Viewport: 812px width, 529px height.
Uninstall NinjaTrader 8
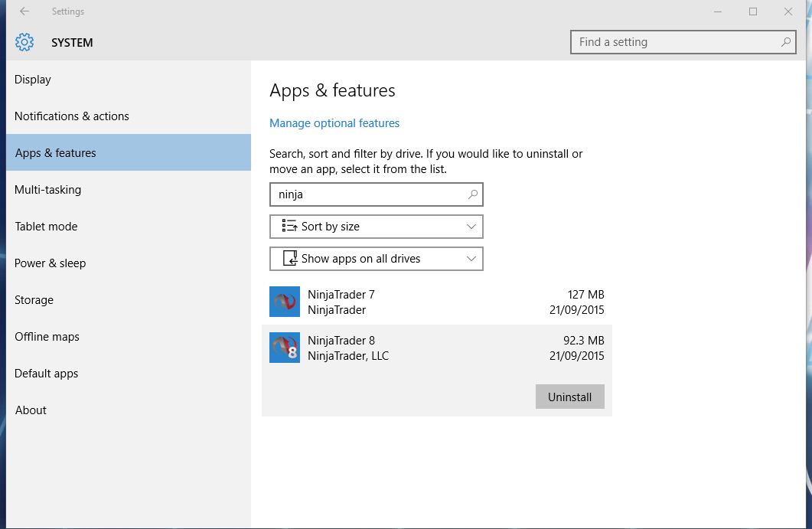click(569, 397)
